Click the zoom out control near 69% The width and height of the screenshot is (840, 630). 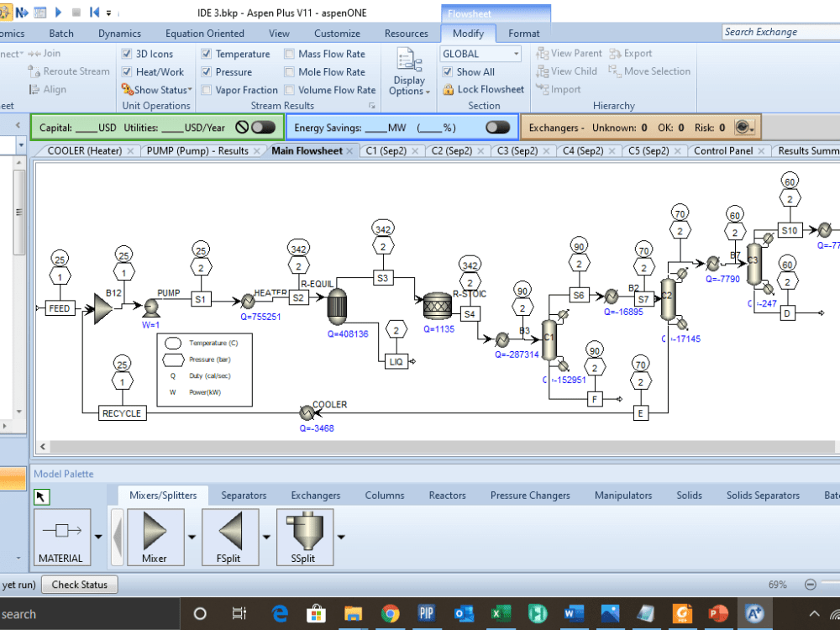(x=810, y=584)
